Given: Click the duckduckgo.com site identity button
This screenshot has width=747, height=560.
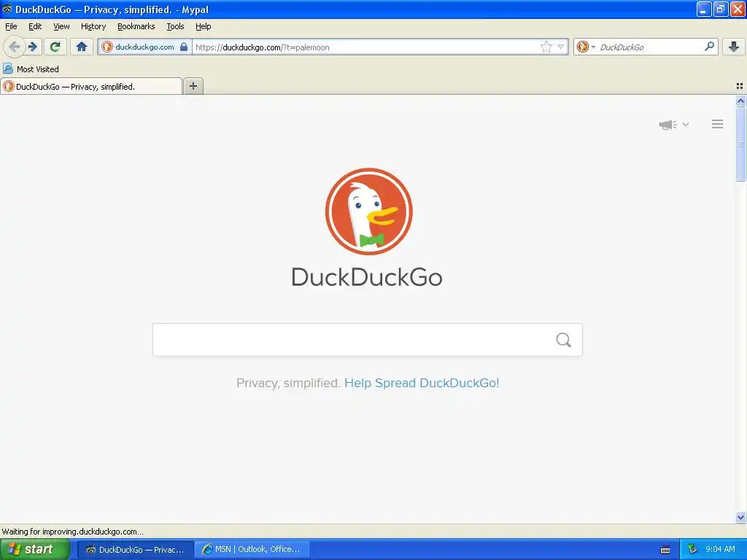Looking at the screenshot, I should (x=144, y=47).
